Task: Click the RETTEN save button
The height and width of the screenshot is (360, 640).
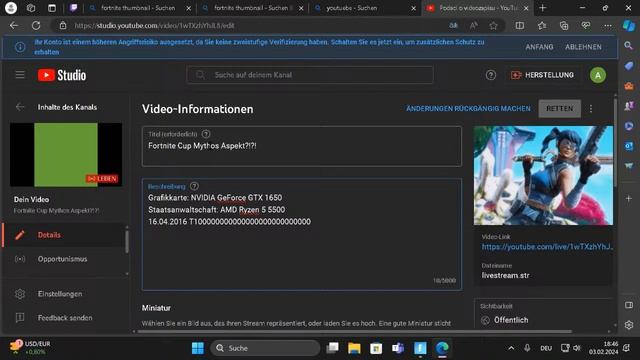Action: [559, 109]
